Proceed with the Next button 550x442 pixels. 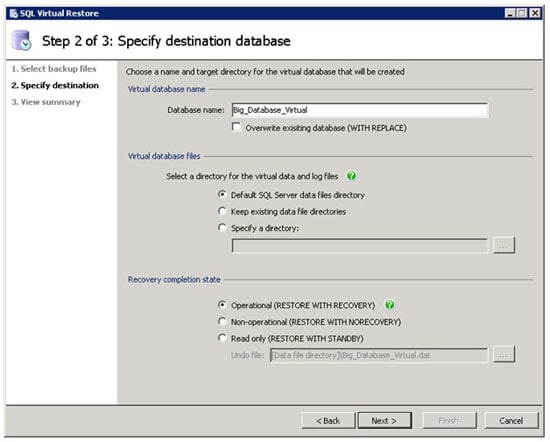(x=384, y=420)
